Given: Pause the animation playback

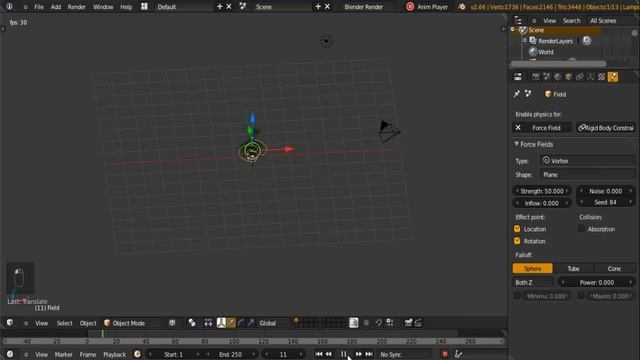Looking at the screenshot, I should 344,354.
